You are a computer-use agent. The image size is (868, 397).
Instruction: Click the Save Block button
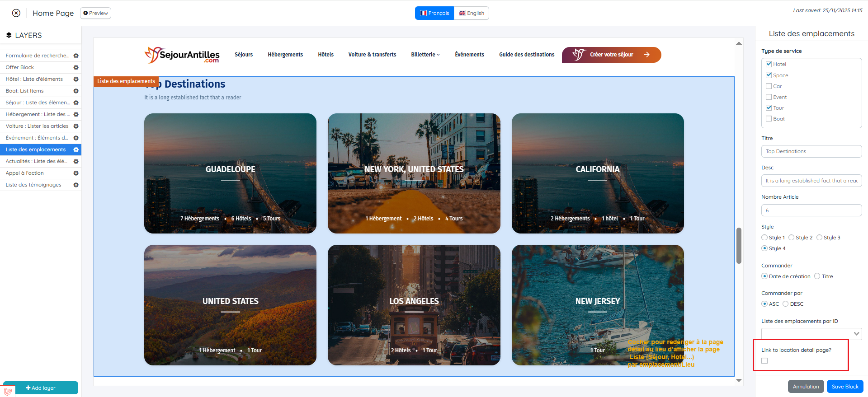[x=844, y=387]
